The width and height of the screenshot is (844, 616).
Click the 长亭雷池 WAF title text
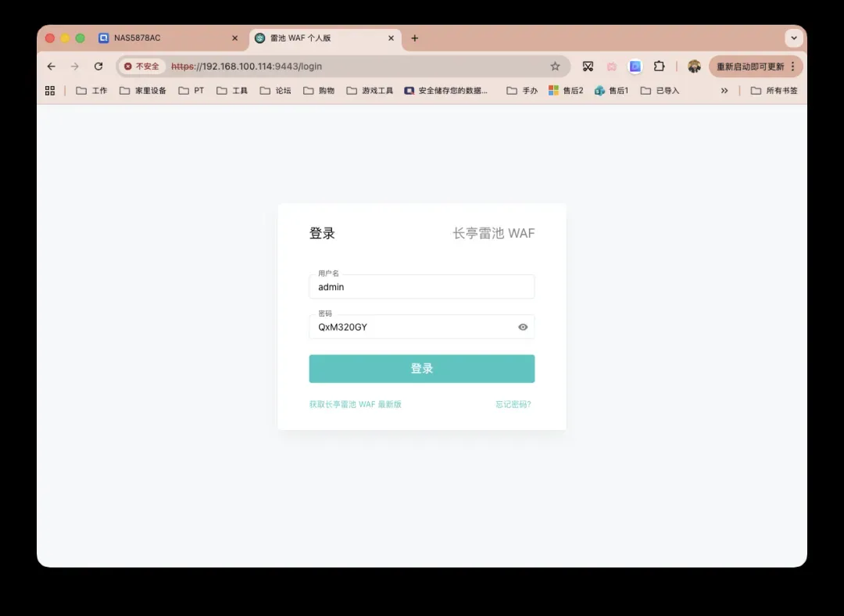point(494,233)
